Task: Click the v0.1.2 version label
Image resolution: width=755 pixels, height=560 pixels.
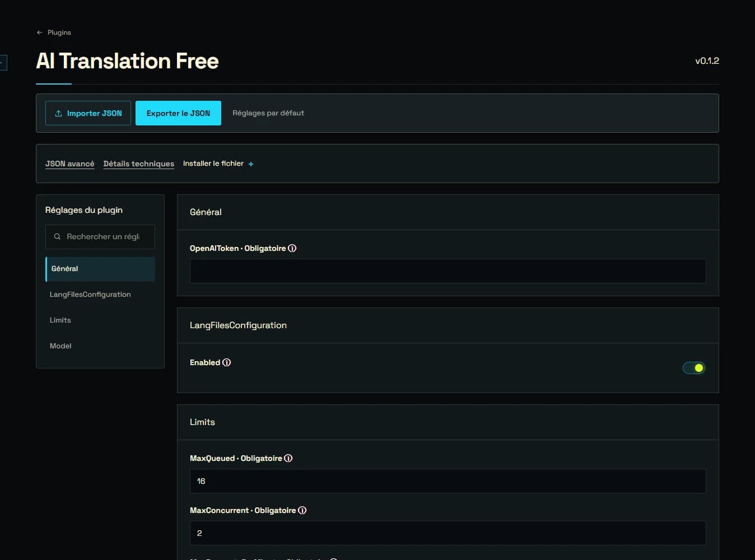Action: (707, 60)
